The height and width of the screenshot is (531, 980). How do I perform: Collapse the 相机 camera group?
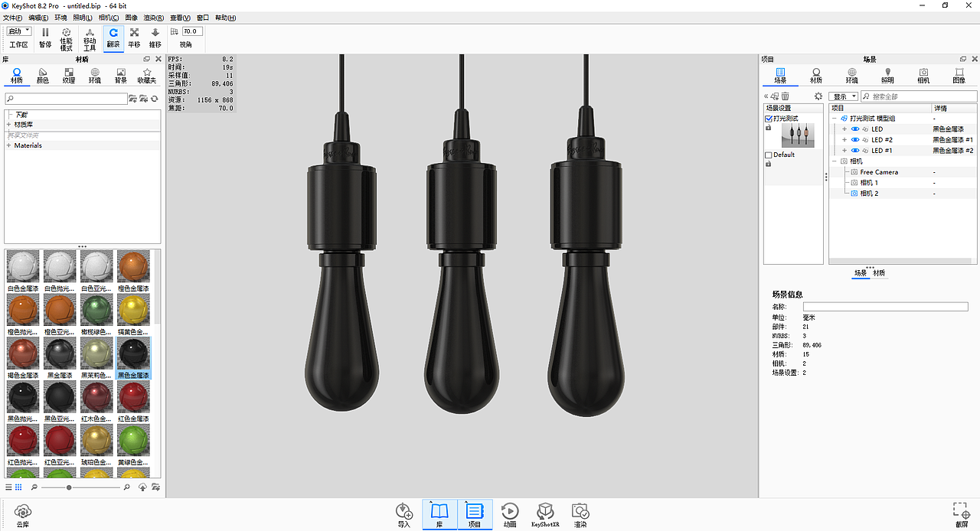point(835,161)
